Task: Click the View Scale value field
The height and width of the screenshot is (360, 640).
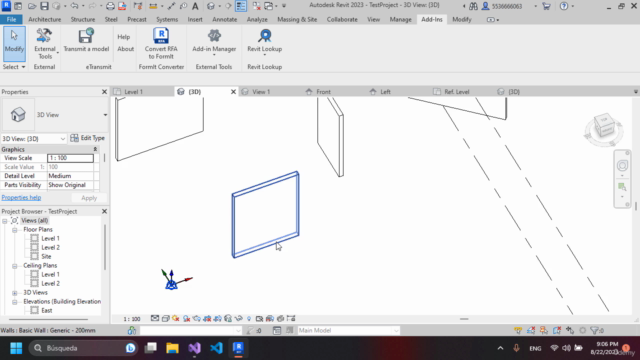Action: tap(70, 158)
